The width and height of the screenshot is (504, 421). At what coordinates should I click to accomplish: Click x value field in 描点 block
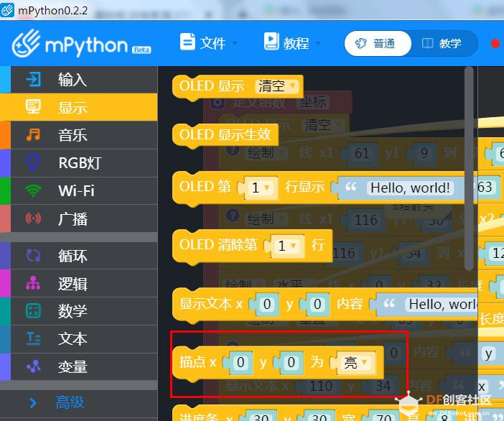pyautogui.click(x=240, y=363)
